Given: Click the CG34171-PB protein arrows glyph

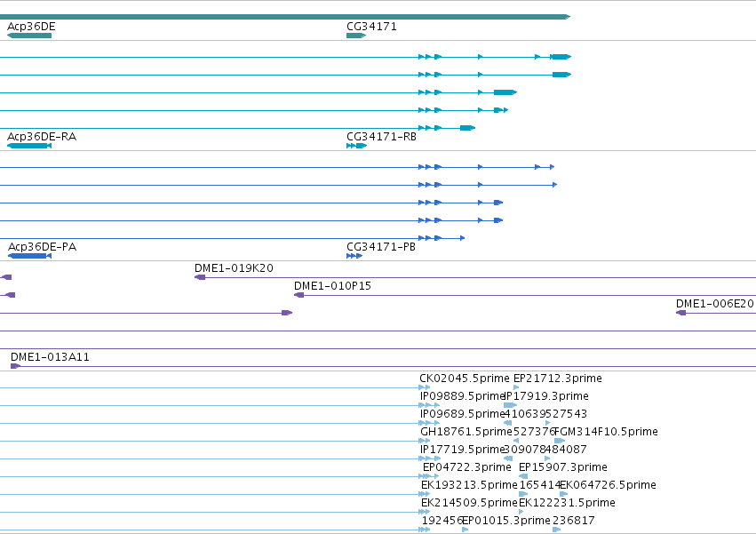Looking at the screenshot, I should (354, 256).
